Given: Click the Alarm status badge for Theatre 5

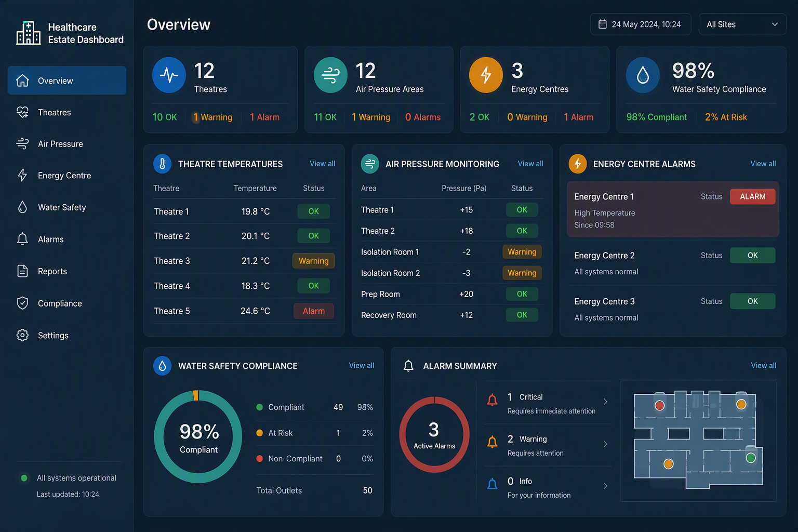Looking at the screenshot, I should [x=314, y=311].
